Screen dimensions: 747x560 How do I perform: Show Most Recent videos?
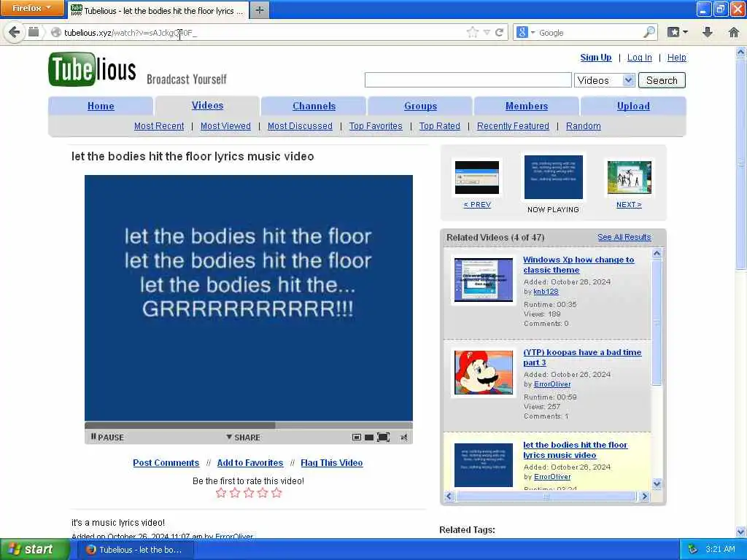point(158,125)
